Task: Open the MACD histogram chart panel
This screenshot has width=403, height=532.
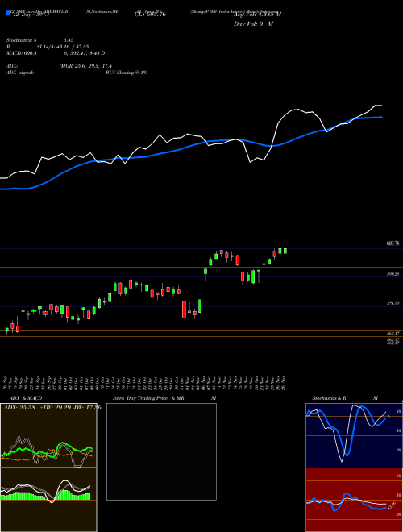Action: (x=48, y=500)
